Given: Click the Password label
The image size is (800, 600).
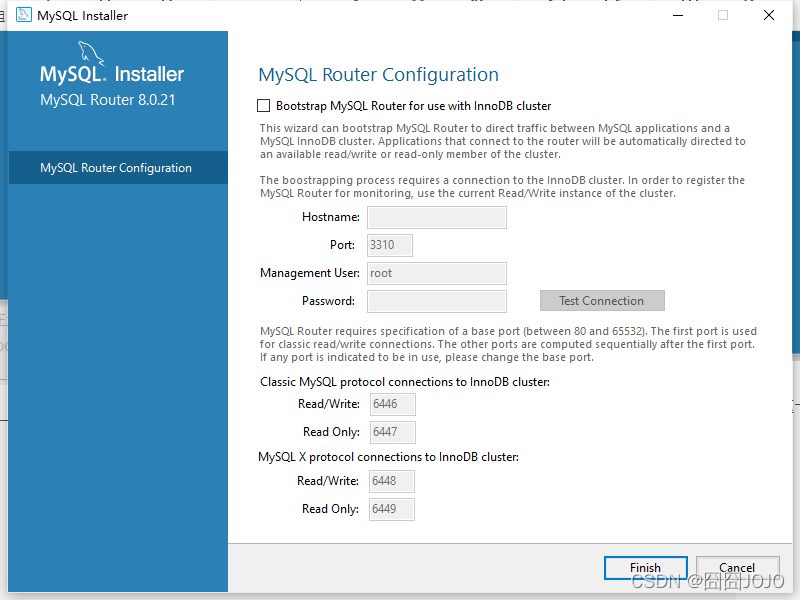Looking at the screenshot, I should pyautogui.click(x=328, y=301).
